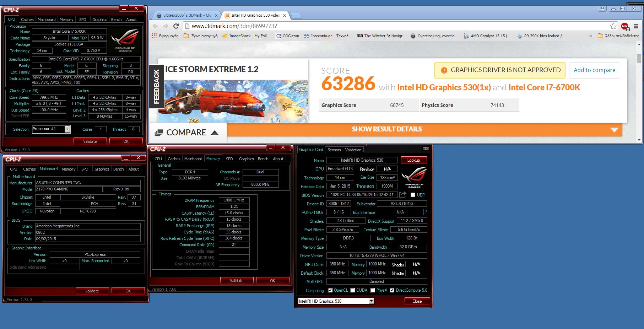This screenshot has width=644, height=329.
Task: Click the Physics Score 74143 value
Action: point(497,105)
